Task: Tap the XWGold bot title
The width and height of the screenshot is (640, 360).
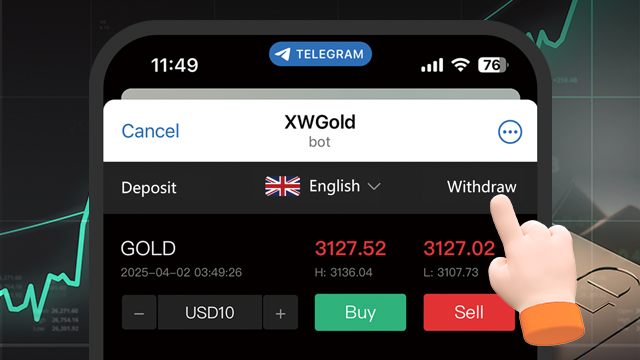Action: [320, 122]
